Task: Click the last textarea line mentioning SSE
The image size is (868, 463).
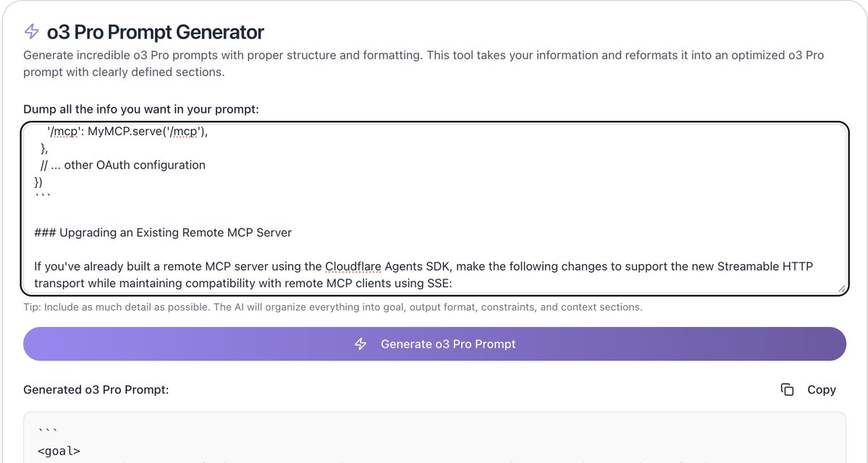Action: coord(243,284)
